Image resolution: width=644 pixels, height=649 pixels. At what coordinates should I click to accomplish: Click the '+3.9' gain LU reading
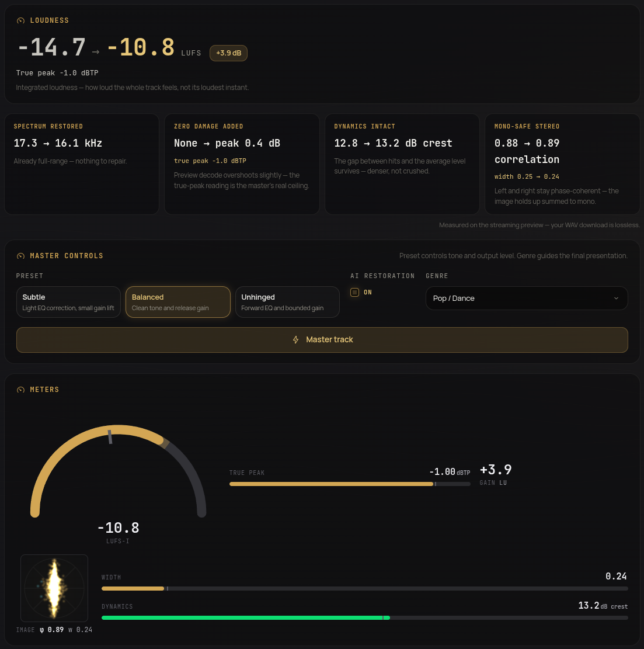496,470
